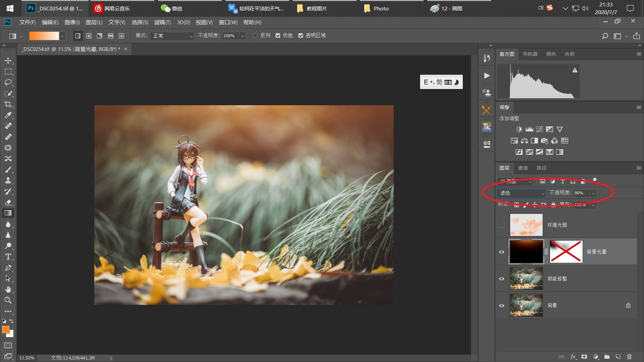Open Layers panel options menu
The width and height of the screenshot is (644, 362).
[639, 168]
